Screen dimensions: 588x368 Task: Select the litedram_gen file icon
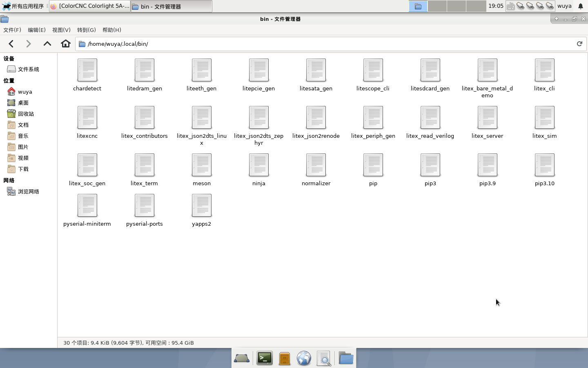coord(145,70)
